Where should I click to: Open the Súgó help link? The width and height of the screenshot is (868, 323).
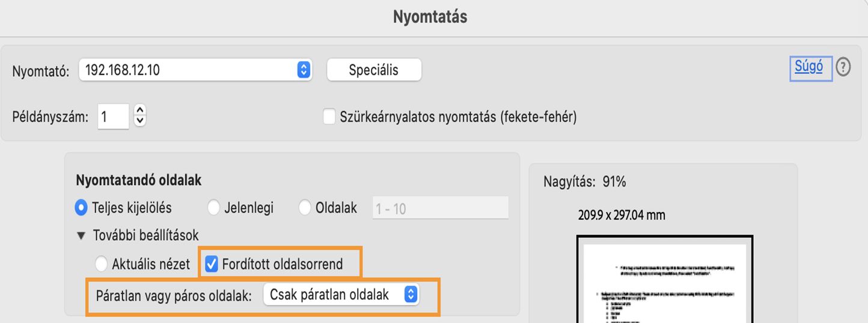[x=809, y=67]
